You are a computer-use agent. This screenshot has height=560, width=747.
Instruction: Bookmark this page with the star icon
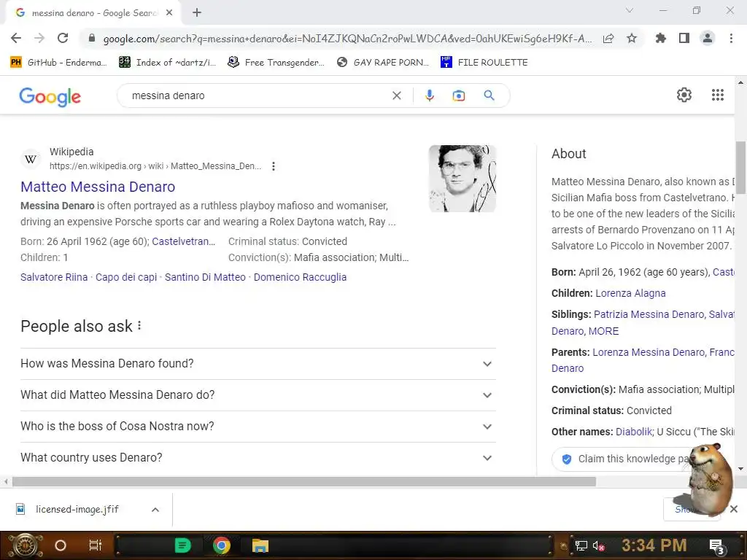click(632, 38)
